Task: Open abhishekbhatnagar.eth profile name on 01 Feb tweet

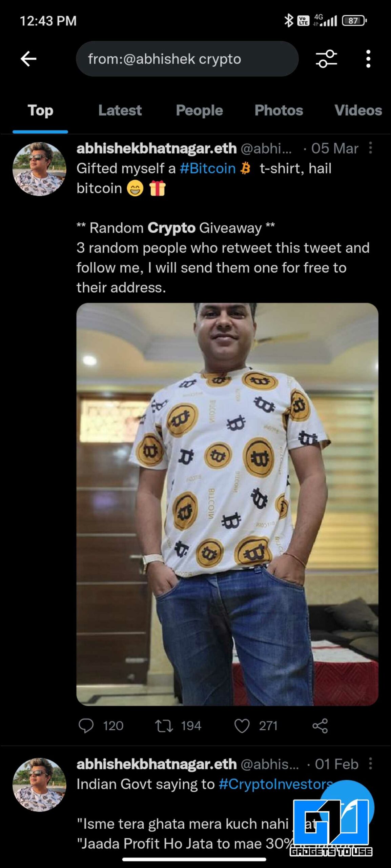Action: coord(157,764)
